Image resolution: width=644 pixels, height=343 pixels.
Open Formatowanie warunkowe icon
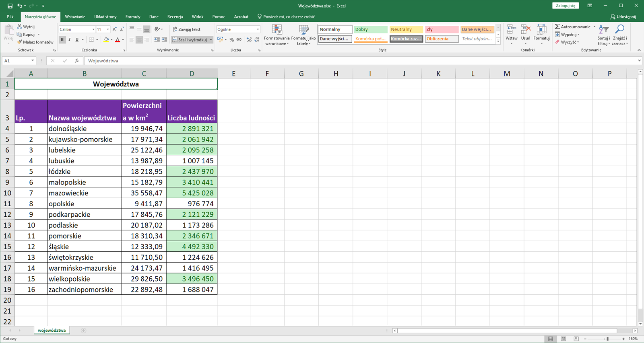click(x=277, y=30)
